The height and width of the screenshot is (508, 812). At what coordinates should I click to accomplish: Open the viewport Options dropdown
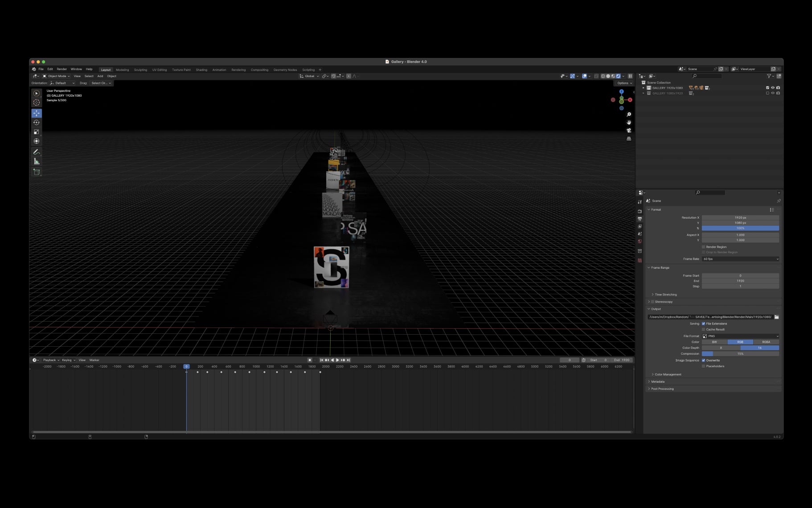(624, 83)
